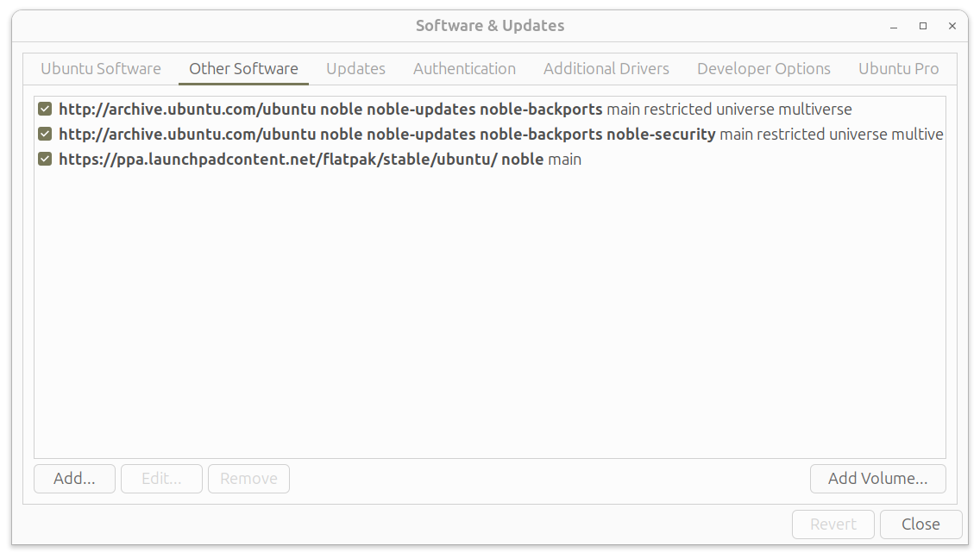Image resolution: width=980 pixels, height=559 pixels.
Task: Show the Developer Options tab
Action: click(x=763, y=69)
